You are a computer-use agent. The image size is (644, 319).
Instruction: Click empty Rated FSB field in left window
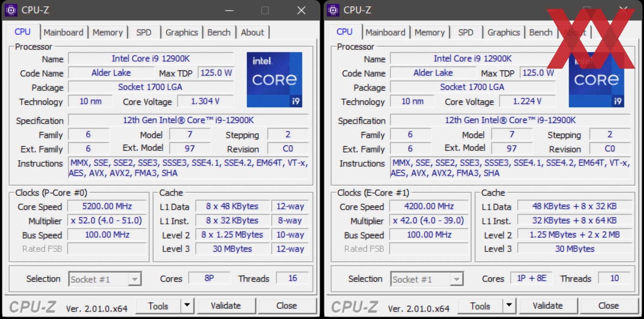[107, 249]
